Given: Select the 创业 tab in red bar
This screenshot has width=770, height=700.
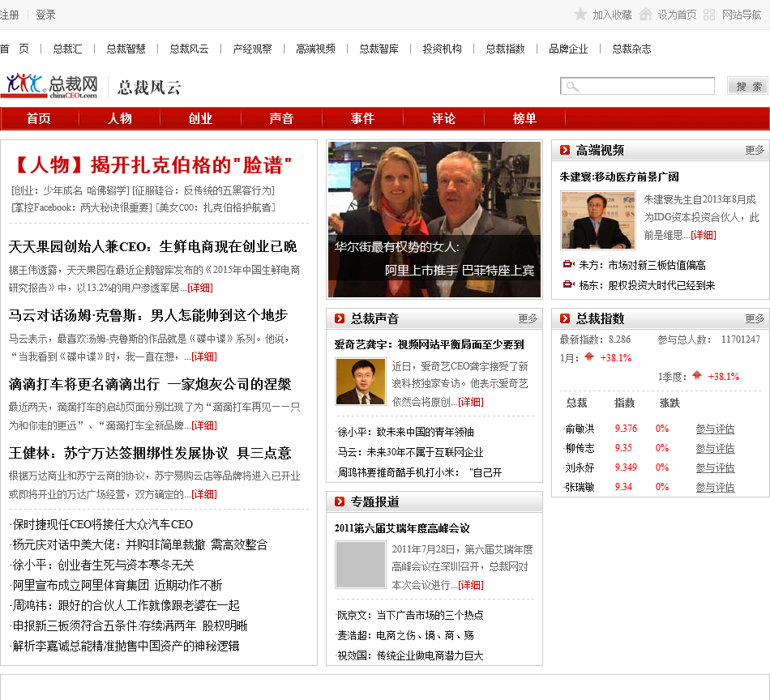Looking at the screenshot, I should (200, 118).
